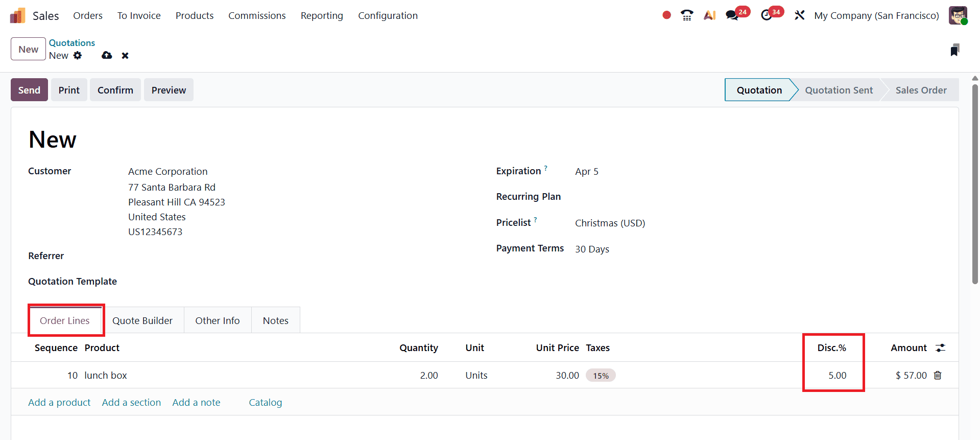
Task: Open optional columns settings icon
Action: 940,348
